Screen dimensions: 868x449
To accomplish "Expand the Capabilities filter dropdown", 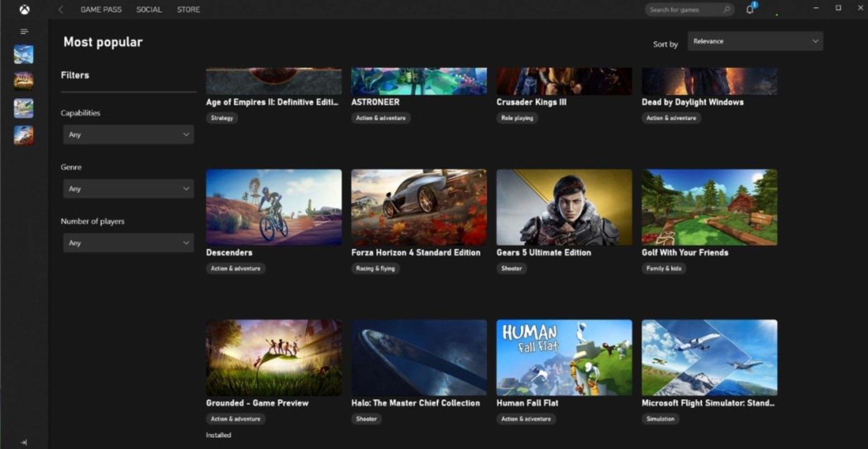I will 128,135.
